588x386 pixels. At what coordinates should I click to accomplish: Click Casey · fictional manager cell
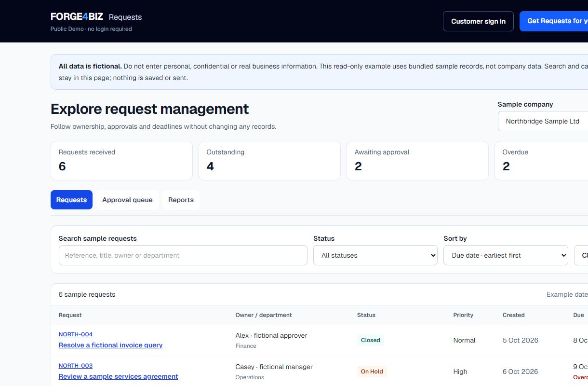274,367
